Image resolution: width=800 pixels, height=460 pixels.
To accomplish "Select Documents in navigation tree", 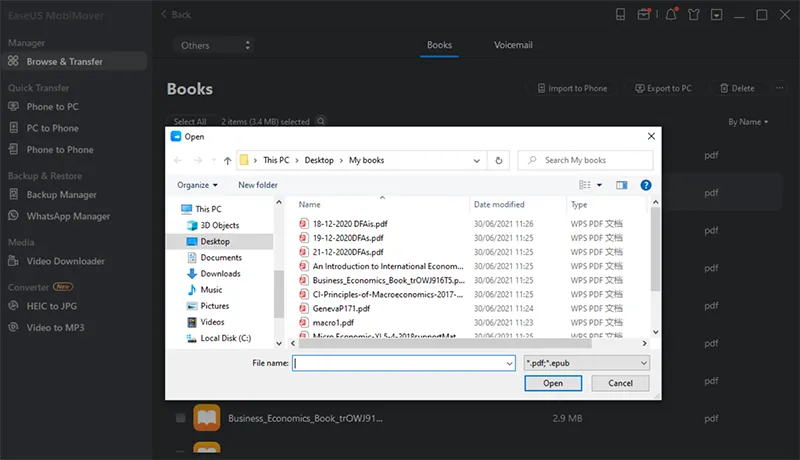I will 221,258.
